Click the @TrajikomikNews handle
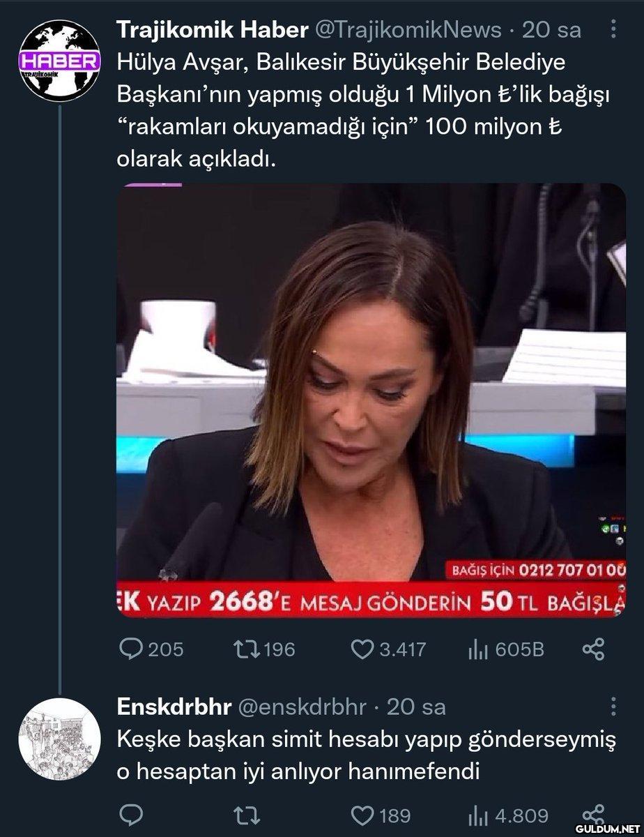 (408, 30)
